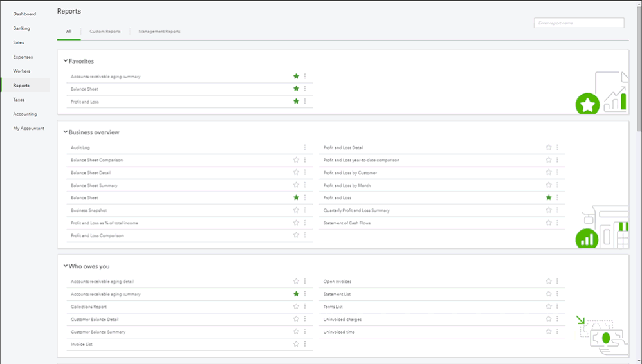Open kebab menu for Balance Sheet Comparison

[305, 160]
